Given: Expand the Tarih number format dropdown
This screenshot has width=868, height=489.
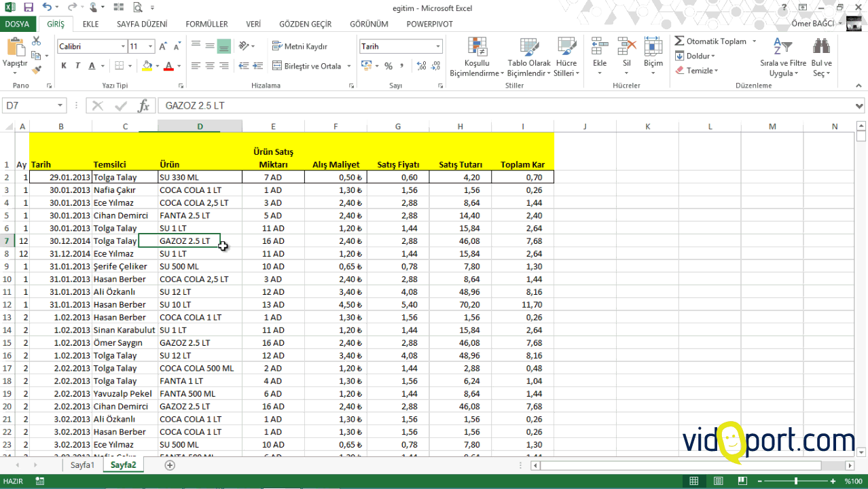Looking at the screenshot, I should pyautogui.click(x=438, y=47).
